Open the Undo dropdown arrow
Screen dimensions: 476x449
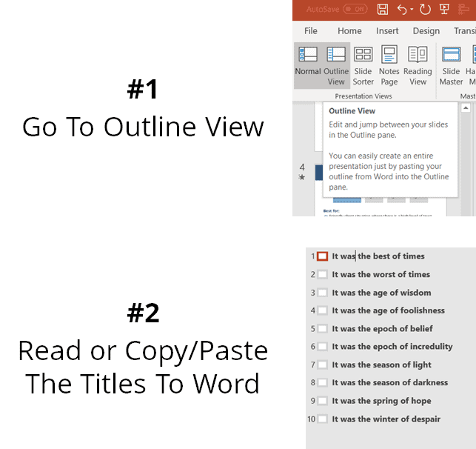pyautogui.click(x=412, y=10)
